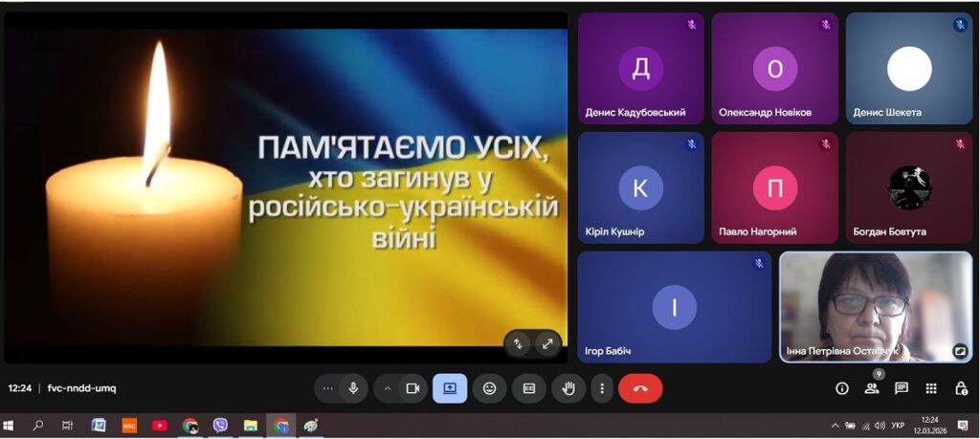Open the emoji reactions panel
The height and width of the screenshot is (439, 980).
tap(490, 388)
